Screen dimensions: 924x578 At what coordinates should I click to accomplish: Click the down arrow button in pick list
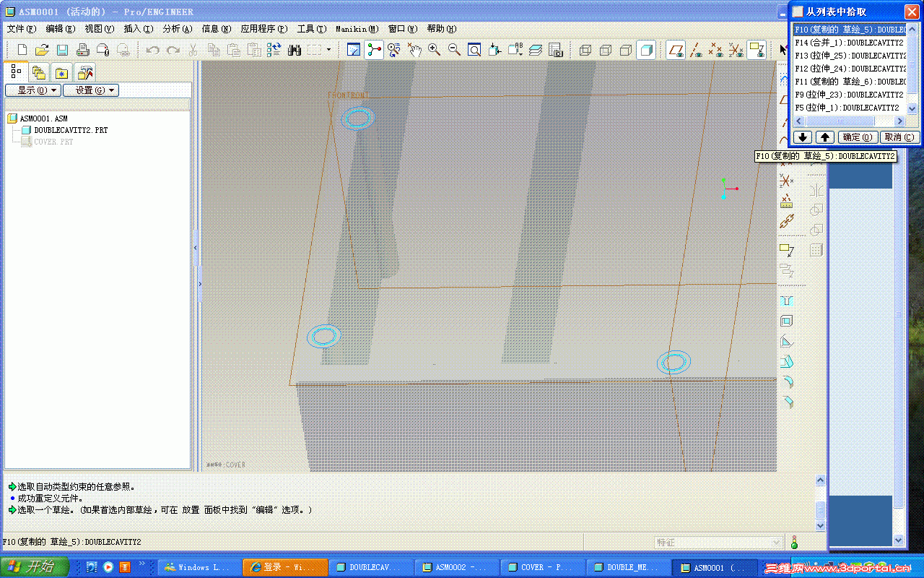pyautogui.click(x=803, y=137)
